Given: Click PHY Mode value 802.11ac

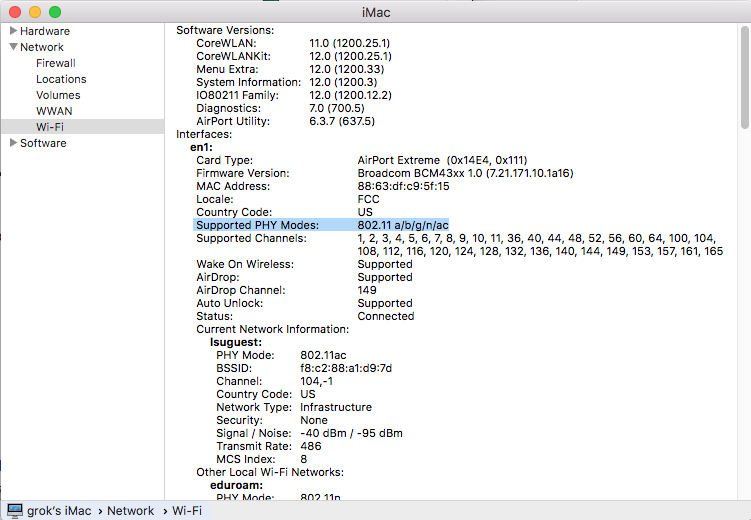Looking at the screenshot, I should [x=323, y=355].
